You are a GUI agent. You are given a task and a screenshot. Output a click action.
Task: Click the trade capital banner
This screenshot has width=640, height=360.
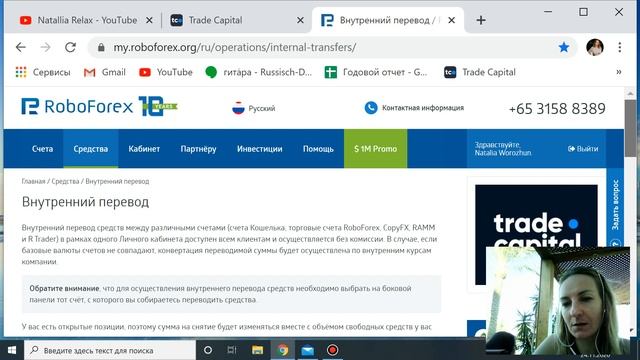point(536,216)
